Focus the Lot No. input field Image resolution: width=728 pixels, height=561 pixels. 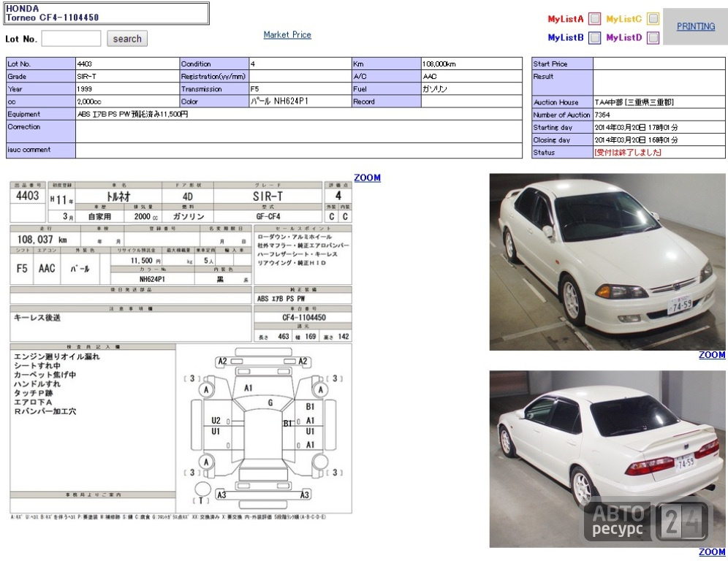pyautogui.click(x=71, y=39)
